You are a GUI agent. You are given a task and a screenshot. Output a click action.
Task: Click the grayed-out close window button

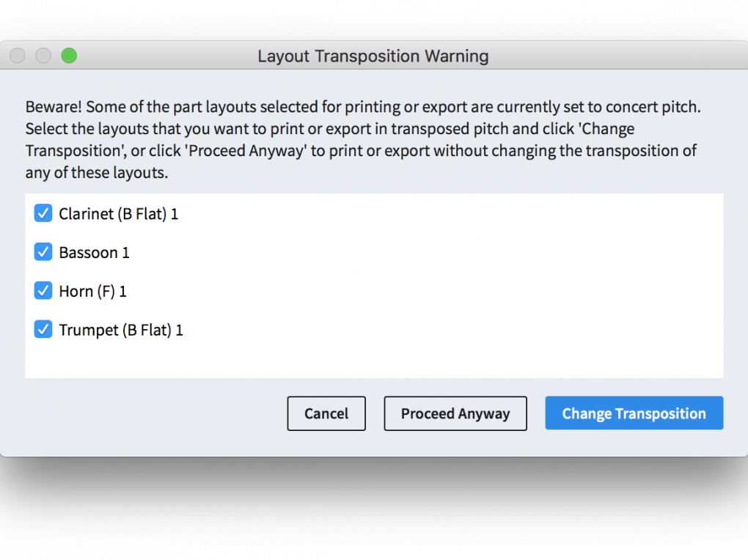[18, 56]
